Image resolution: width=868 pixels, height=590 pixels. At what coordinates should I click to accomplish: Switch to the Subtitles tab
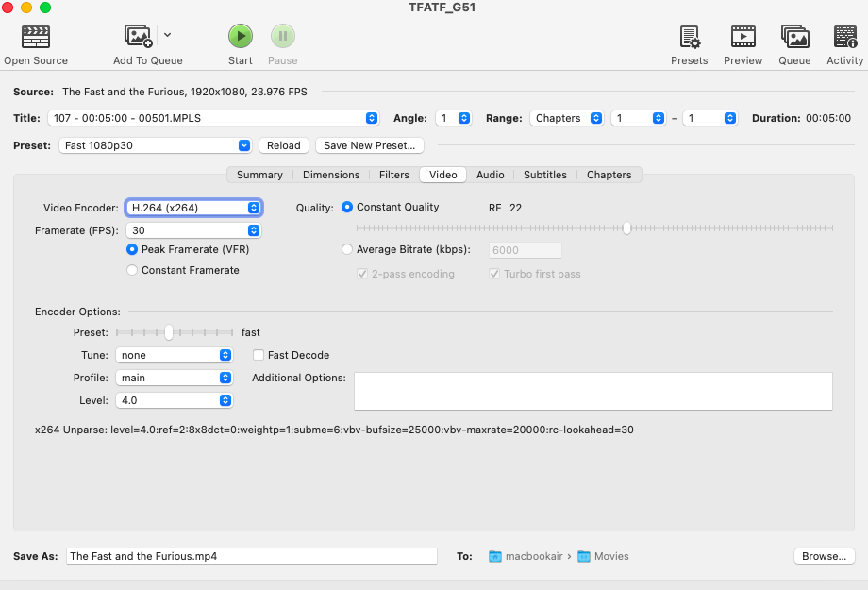[544, 175]
